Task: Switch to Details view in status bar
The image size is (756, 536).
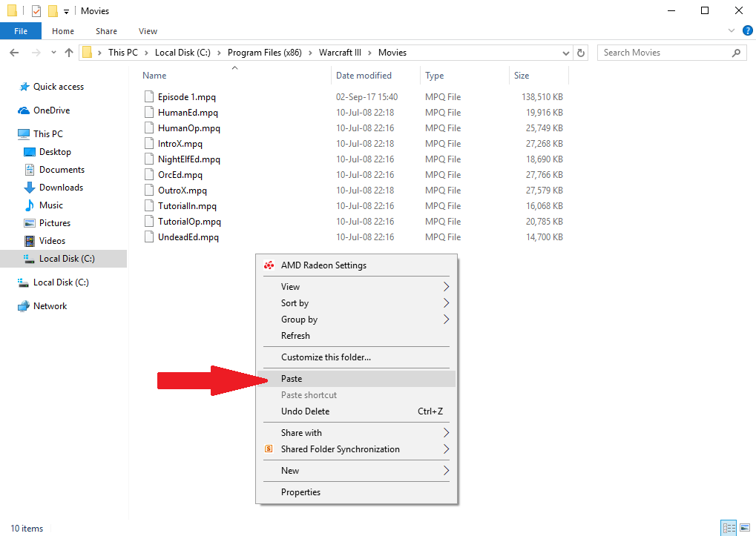Action: coord(729,528)
